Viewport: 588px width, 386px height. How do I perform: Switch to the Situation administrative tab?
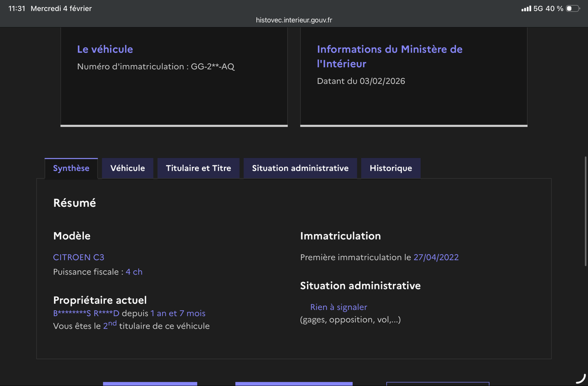[300, 168]
